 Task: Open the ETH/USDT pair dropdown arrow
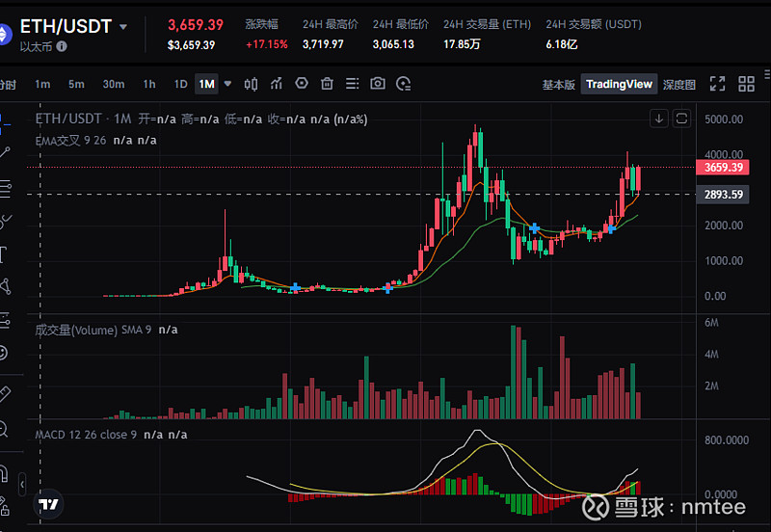tap(123, 27)
